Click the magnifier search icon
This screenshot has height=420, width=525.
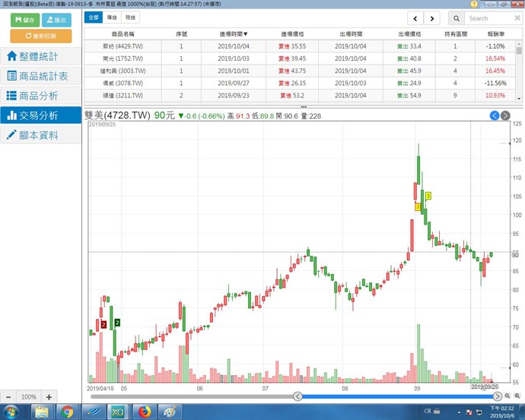(x=456, y=18)
